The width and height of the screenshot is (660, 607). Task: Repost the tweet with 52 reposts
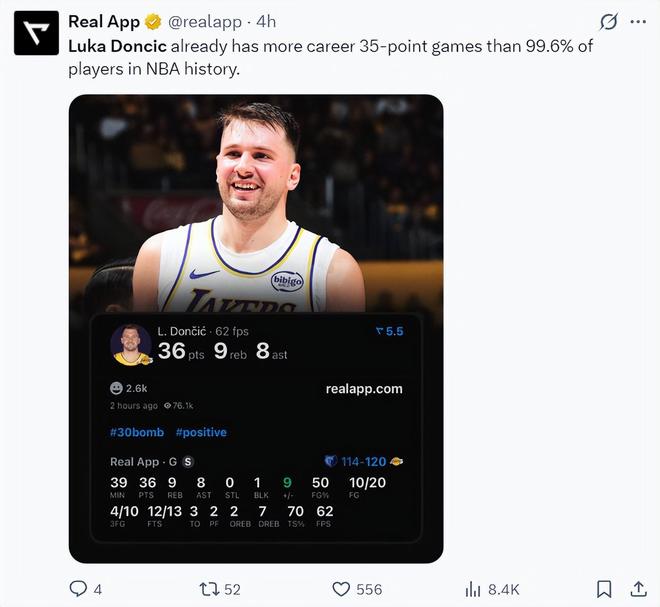click(x=208, y=588)
